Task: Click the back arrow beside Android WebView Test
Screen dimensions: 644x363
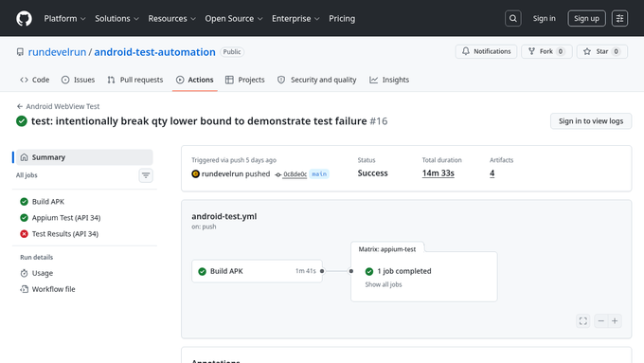Action: click(19, 106)
